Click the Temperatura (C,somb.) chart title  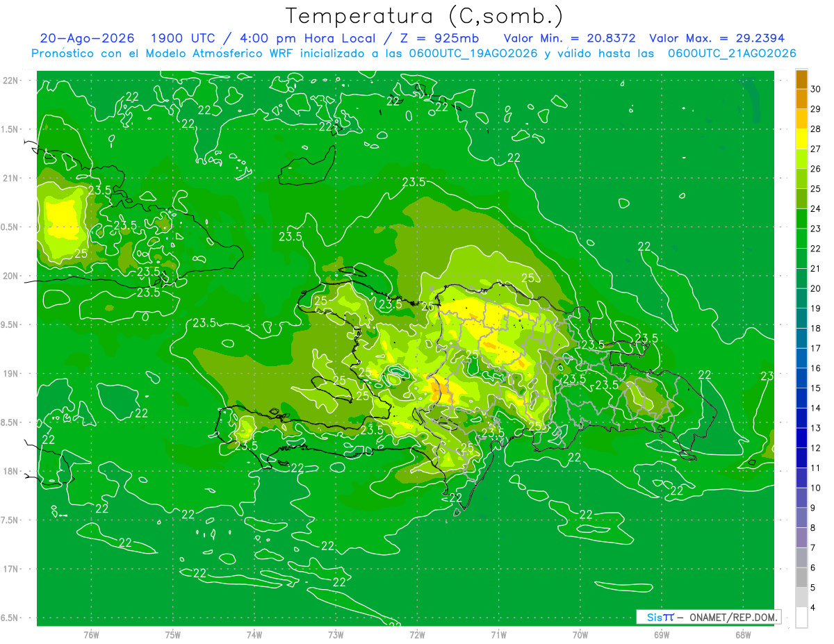(424, 16)
